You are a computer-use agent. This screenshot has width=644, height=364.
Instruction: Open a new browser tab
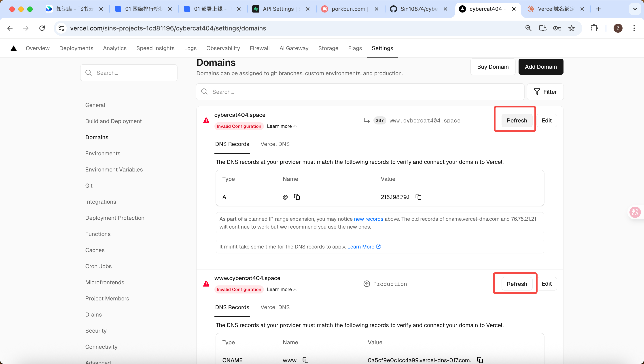[x=598, y=9]
